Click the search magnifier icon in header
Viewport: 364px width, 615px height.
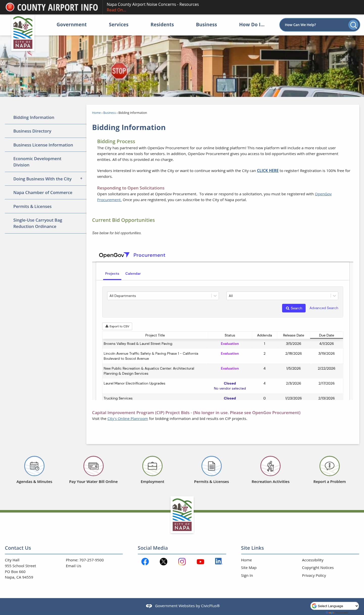click(x=353, y=25)
